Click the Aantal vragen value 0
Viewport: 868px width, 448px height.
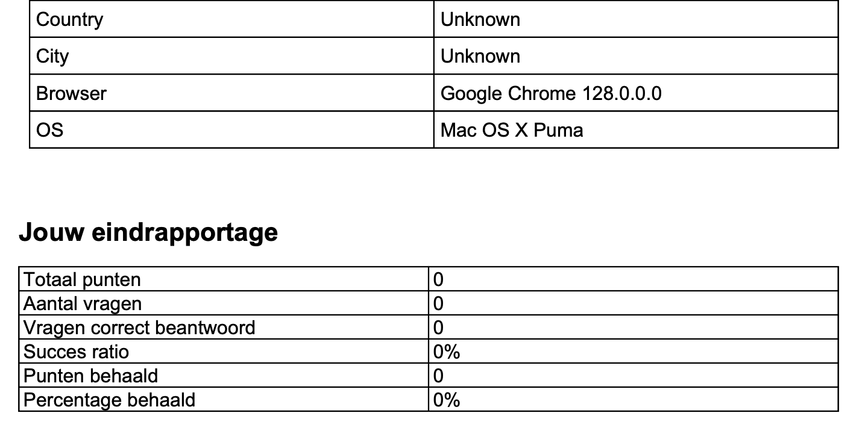[x=438, y=303]
